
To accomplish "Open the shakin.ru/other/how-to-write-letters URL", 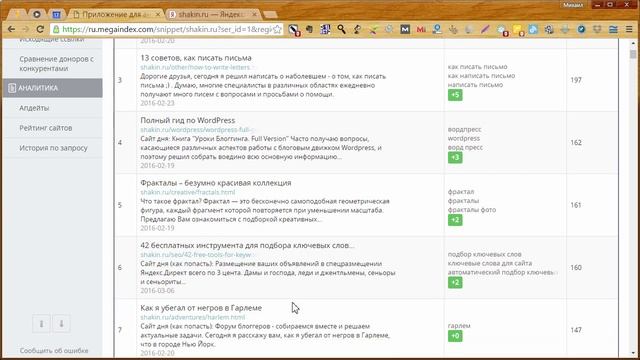I will (197, 67).
